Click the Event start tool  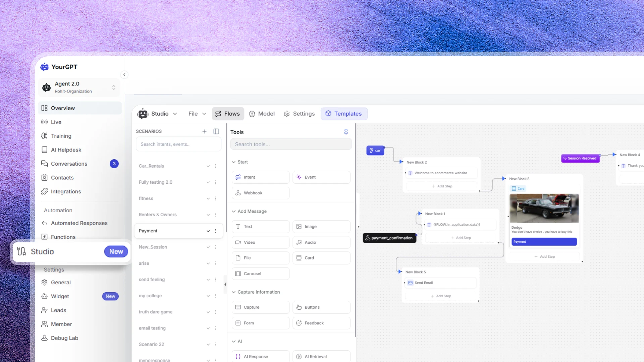(321, 177)
